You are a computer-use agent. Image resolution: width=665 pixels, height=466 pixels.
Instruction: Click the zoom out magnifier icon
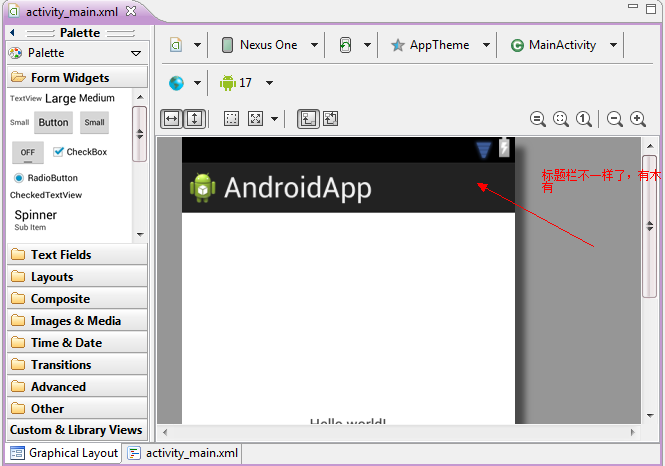615,119
